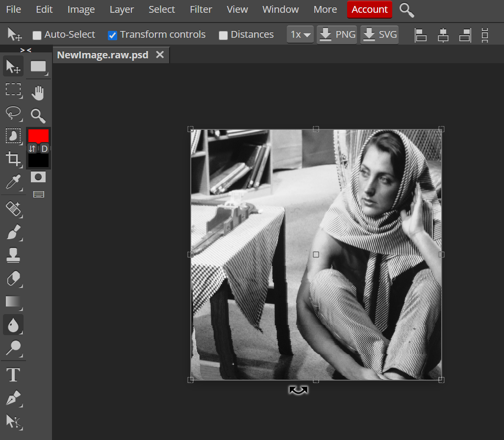Switch to NewImage.raw.psd tab
Screen dimensions: 504x440
tap(102, 55)
